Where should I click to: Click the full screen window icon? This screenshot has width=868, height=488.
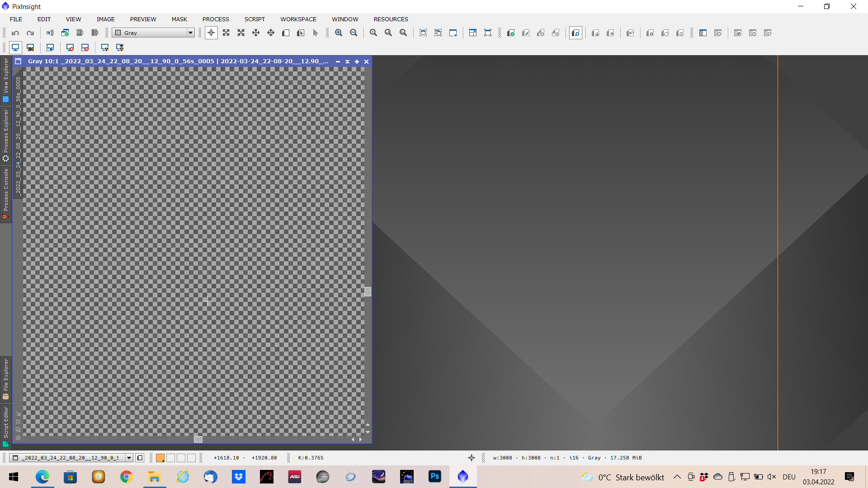coord(488,33)
